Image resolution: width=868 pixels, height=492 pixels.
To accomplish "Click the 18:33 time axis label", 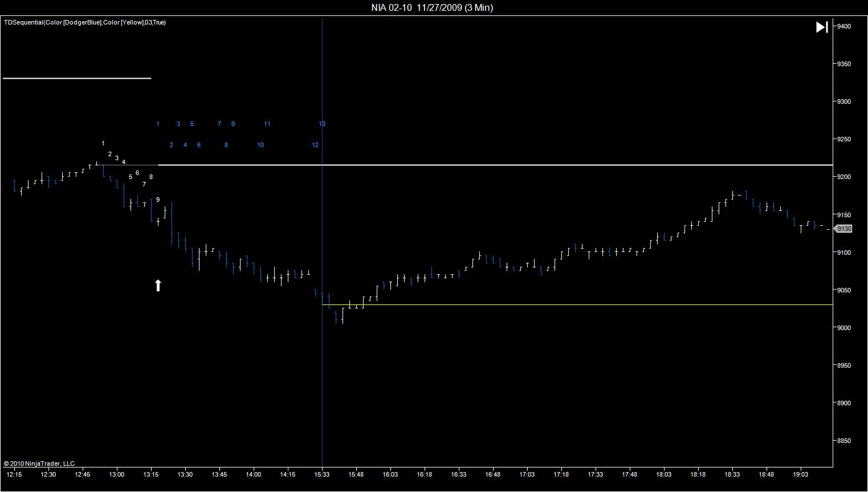I will click(x=732, y=474).
